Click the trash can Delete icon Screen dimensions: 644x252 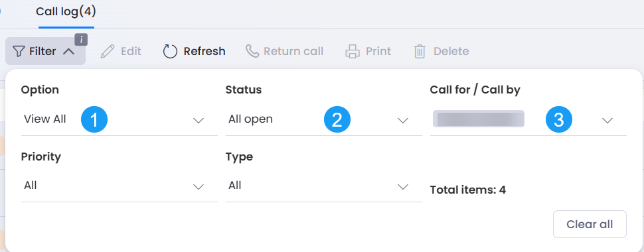[420, 52]
